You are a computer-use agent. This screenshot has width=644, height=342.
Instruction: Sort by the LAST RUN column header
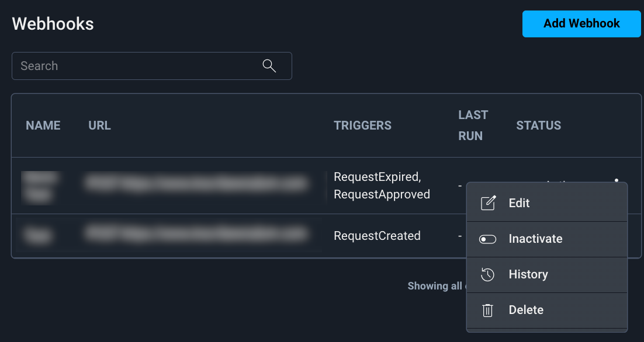click(472, 125)
